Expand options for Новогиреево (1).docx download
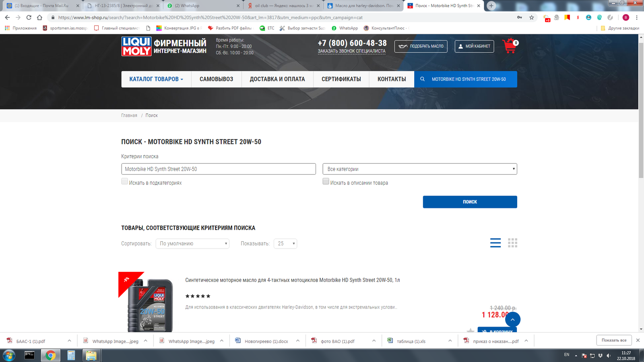The height and width of the screenshot is (362, 644). coord(298,341)
